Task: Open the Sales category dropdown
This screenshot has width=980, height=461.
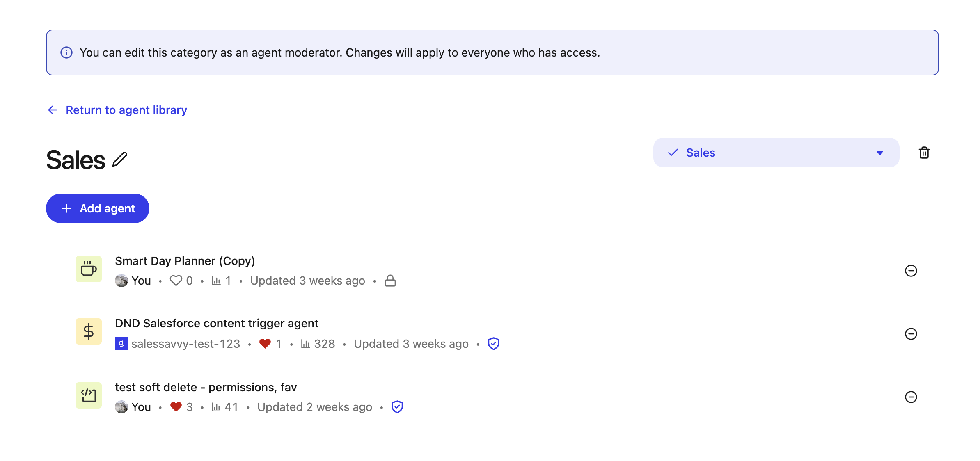Action: coord(776,152)
